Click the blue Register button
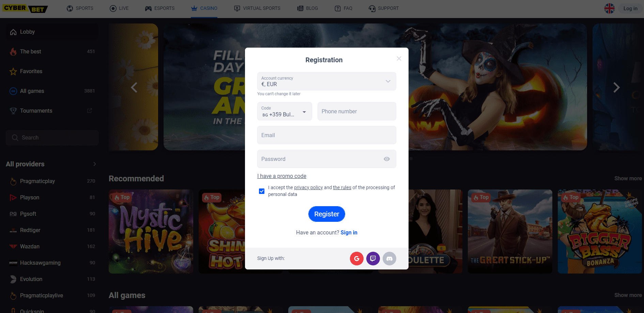This screenshot has width=644, height=313. 326,214
